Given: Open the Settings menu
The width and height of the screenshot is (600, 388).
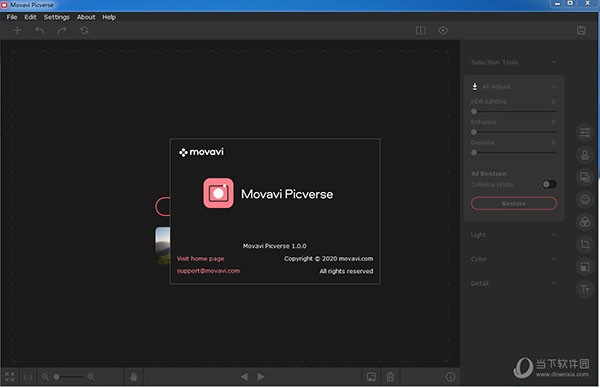Looking at the screenshot, I should tap(57, 17).
